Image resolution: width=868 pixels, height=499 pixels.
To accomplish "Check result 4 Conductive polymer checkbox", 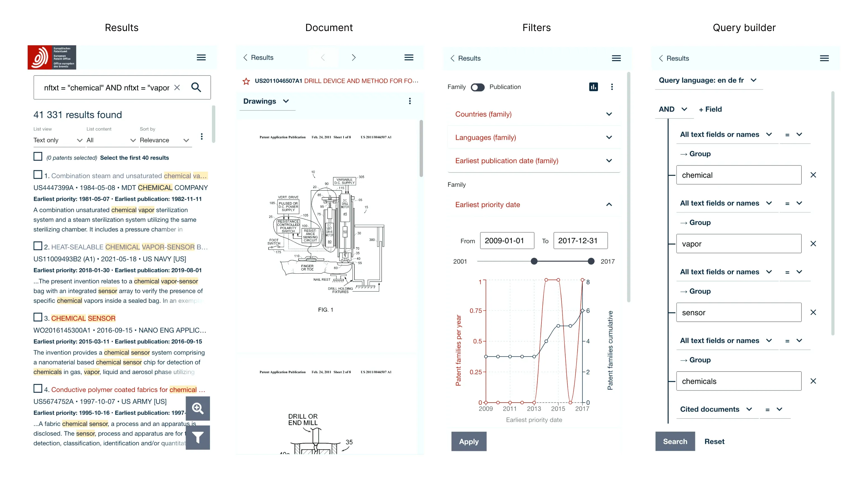I will (x=38, y=389).
